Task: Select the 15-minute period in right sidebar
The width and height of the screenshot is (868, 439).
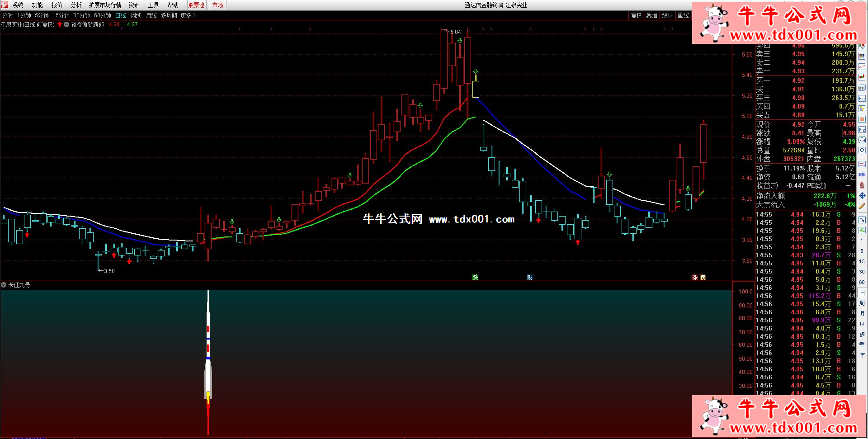Action: (x=862, y=261)
